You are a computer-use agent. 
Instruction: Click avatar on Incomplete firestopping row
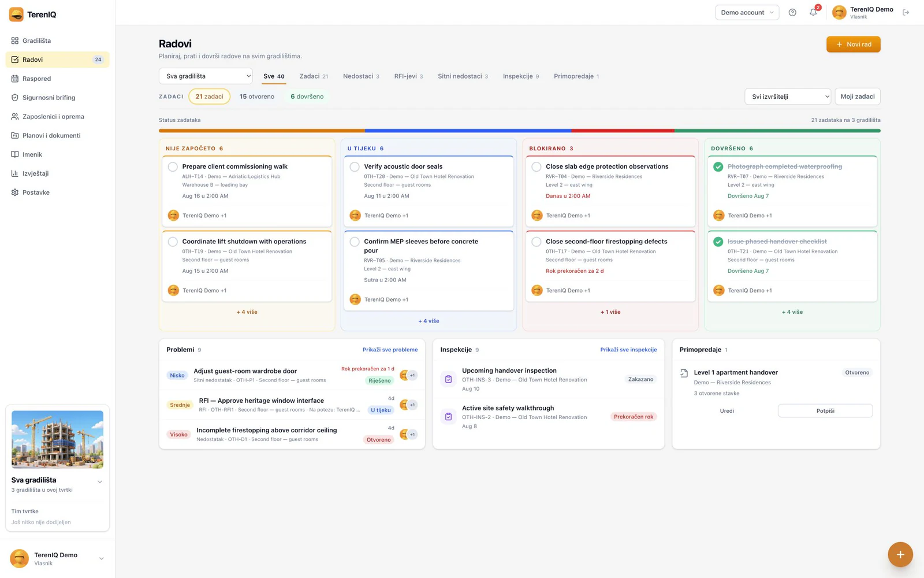tap(405, 434)
